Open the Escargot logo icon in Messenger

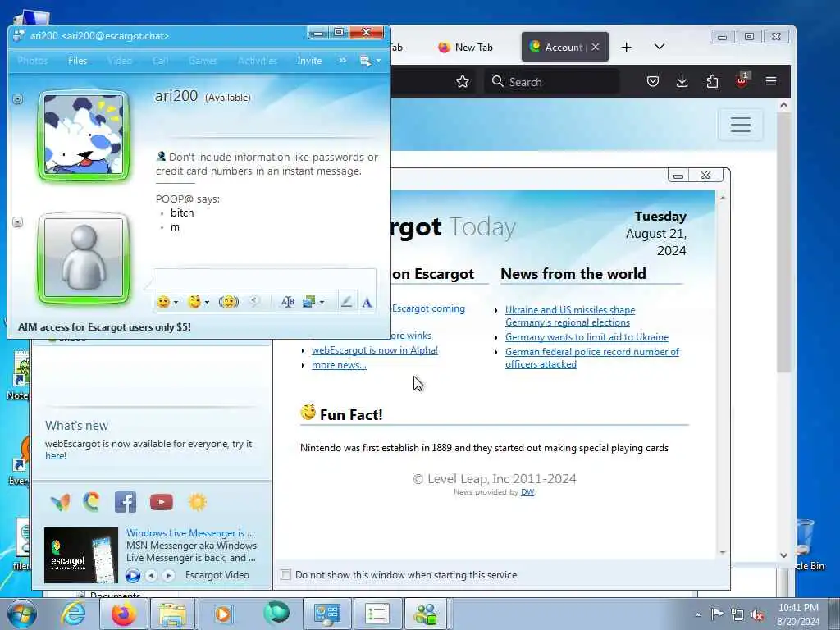tap(92, 502)
